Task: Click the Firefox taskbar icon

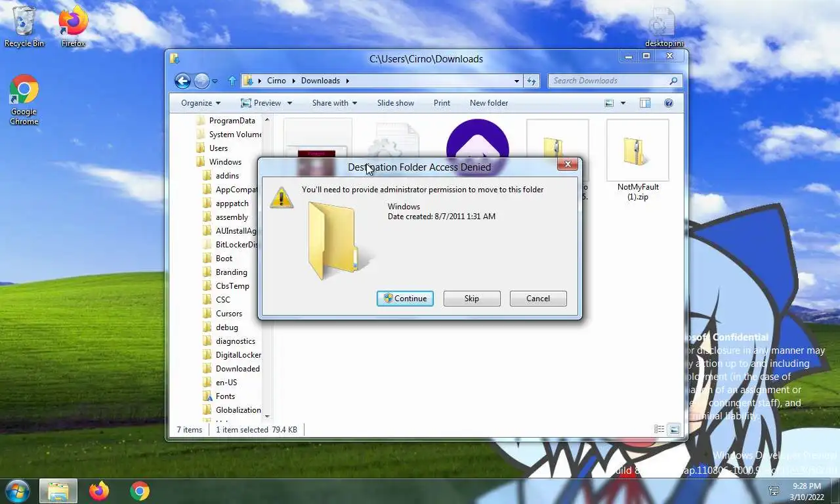Action: [x=99, y=491]
